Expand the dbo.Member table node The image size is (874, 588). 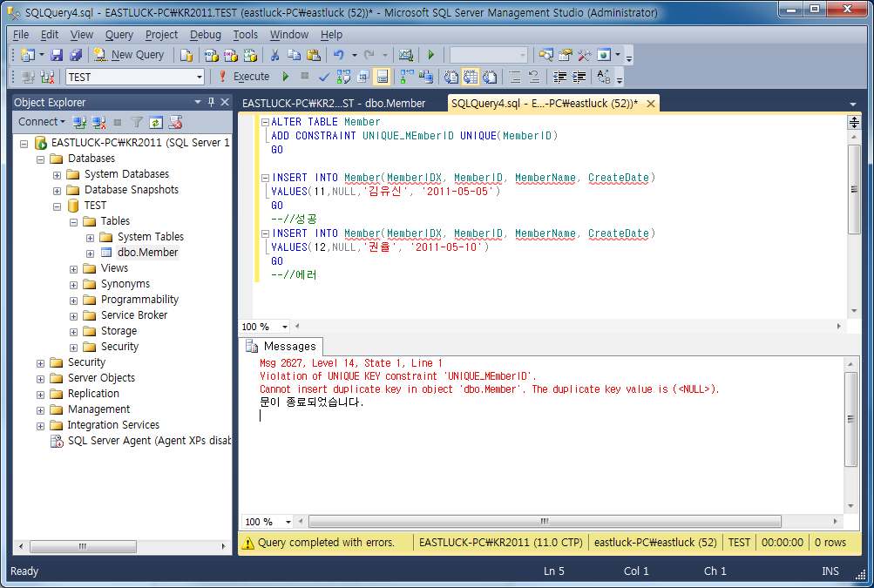click(91, 253)
